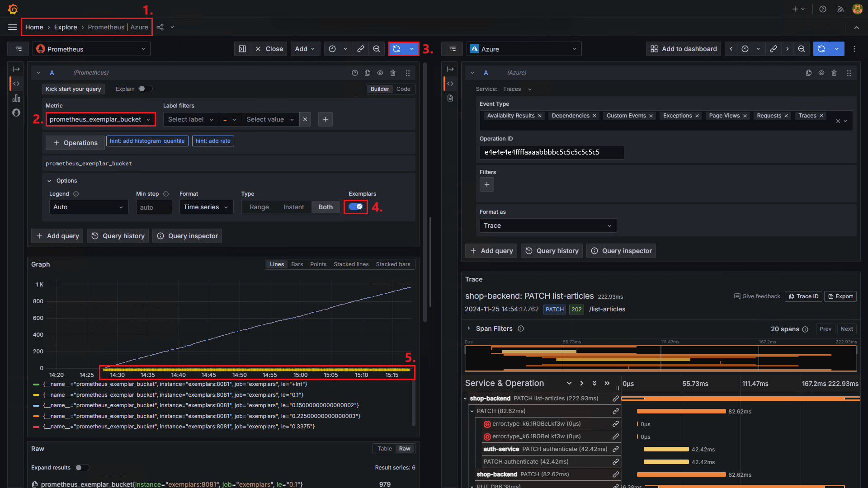Open the Format as Trace dropdown
868x488 pixels.
tap(547, 225)
